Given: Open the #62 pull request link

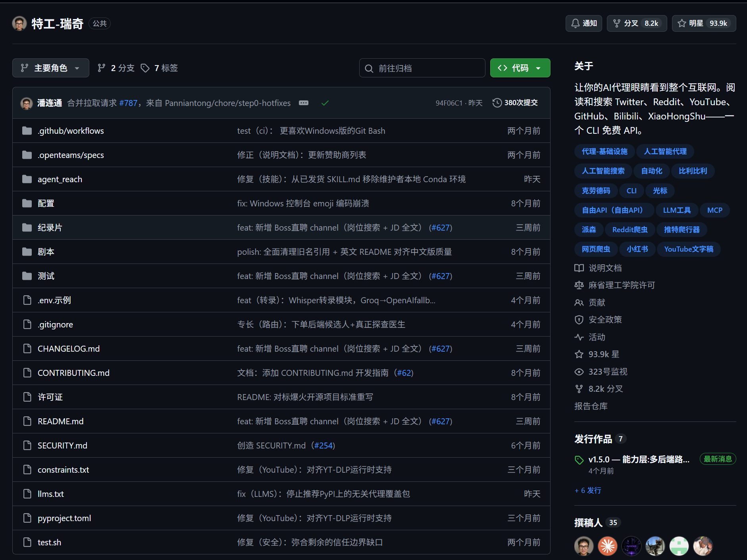Looking at the screenshot, I should coord(404,373).
